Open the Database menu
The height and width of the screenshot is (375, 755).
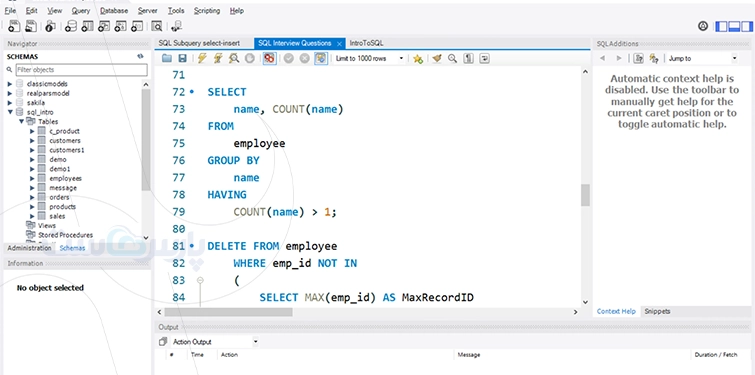click(114, 11)
